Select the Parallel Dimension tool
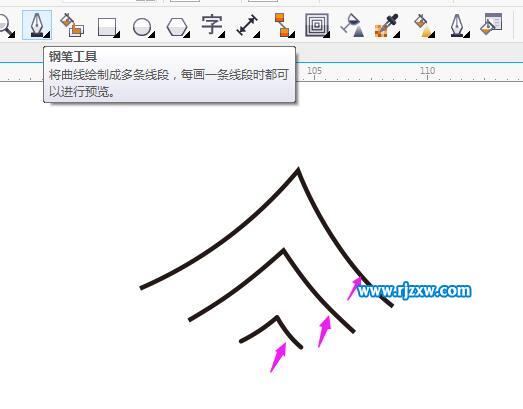Screen dimensions: 523x409 (248, 25)
